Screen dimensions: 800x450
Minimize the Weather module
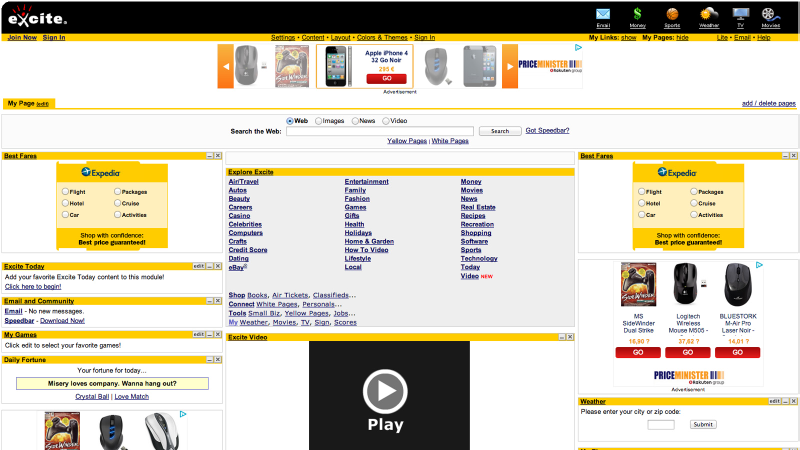coord(786,402)
